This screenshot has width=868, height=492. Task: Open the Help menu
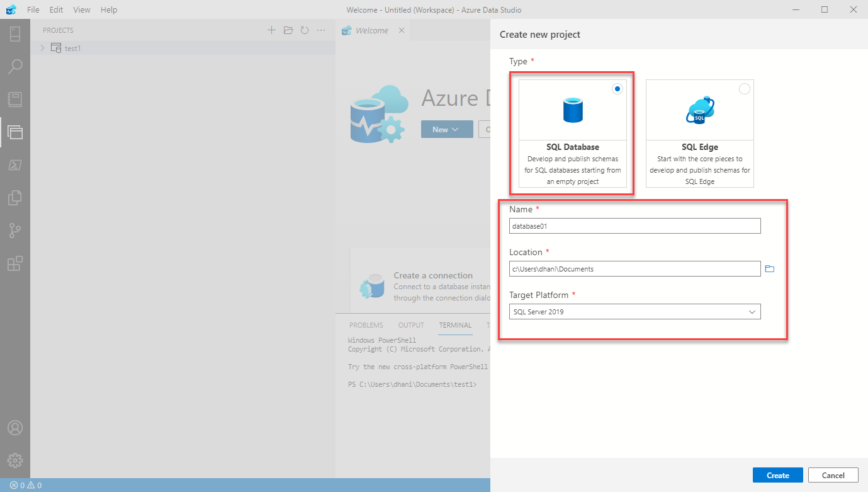point(109,9)
